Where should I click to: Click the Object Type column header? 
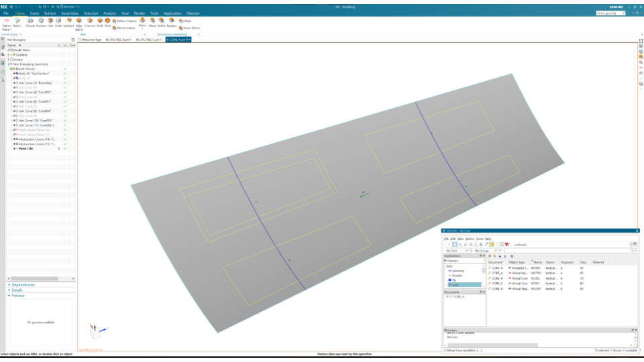click(517, 261)
